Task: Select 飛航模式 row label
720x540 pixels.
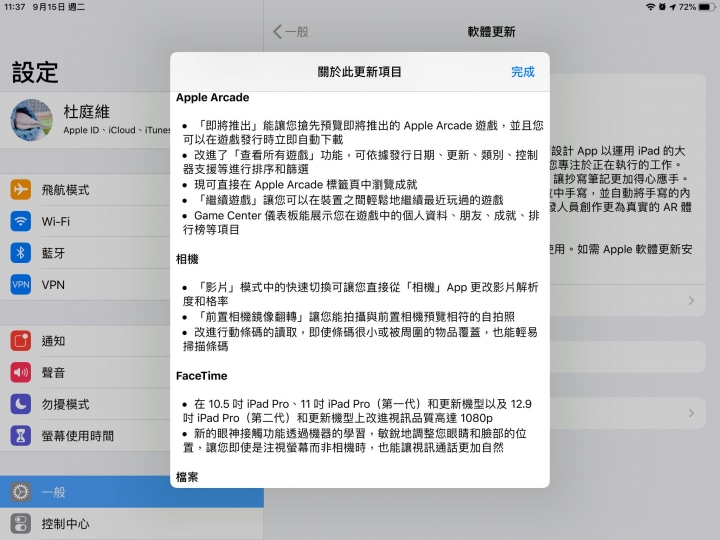Action: 65,190
